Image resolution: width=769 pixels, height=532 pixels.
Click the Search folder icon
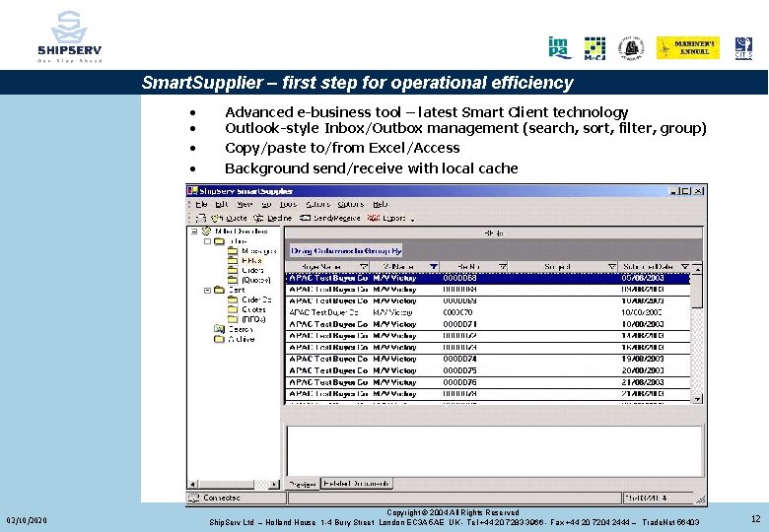click(x=219, y=329)
